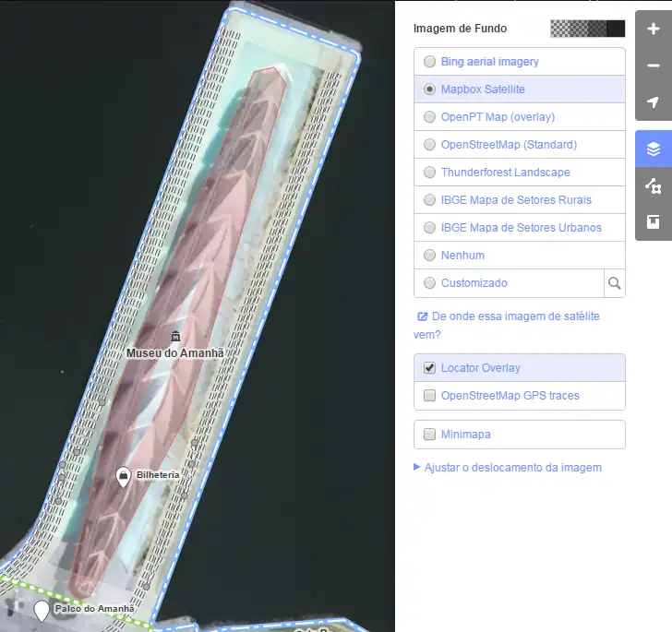Toggle the background layers panel icon
672x632 pixels.
(x=654, y=149)
